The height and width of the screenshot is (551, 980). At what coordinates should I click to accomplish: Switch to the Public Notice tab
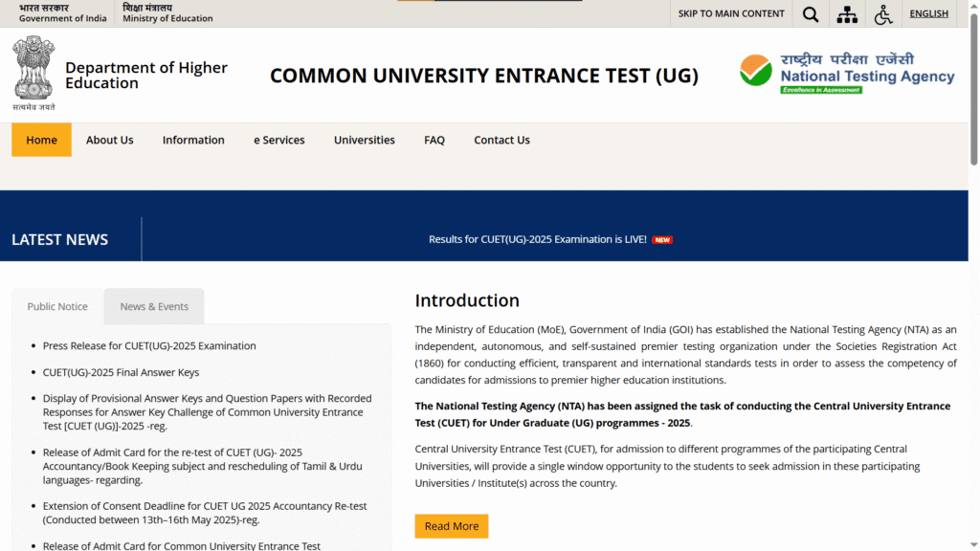click(x=57, y=306)
